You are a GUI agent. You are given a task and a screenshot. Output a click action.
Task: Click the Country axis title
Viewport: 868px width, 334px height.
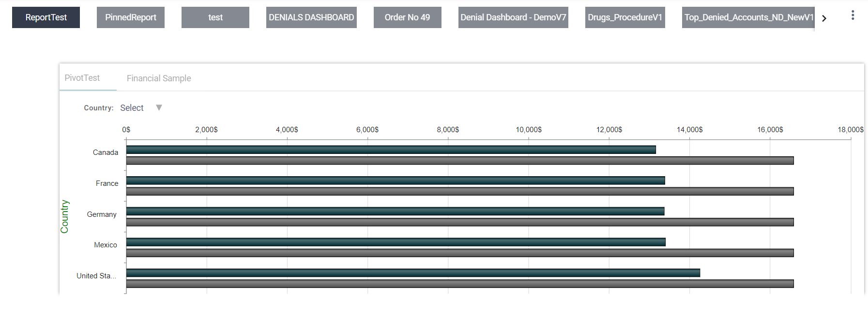(x=64, y=216)
